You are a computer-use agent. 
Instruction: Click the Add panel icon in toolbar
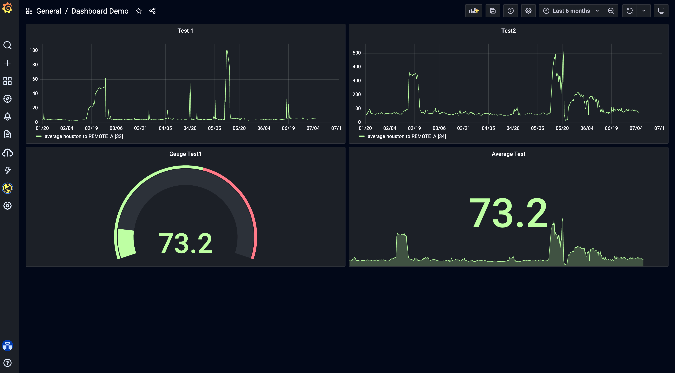tap(474, 11)
